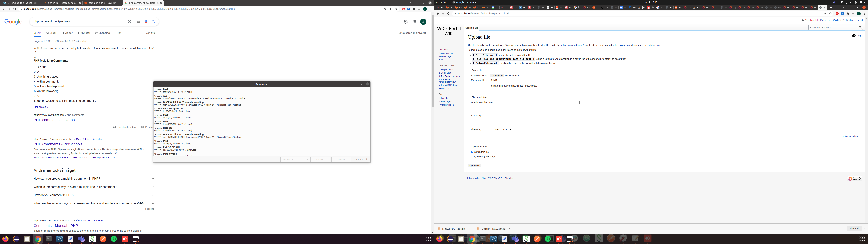Uncheck Watch this file checkbox

point(472,152)
